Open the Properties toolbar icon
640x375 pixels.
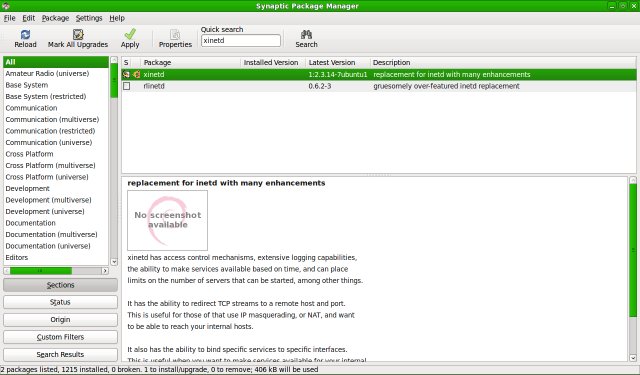[x=175, y=35]
